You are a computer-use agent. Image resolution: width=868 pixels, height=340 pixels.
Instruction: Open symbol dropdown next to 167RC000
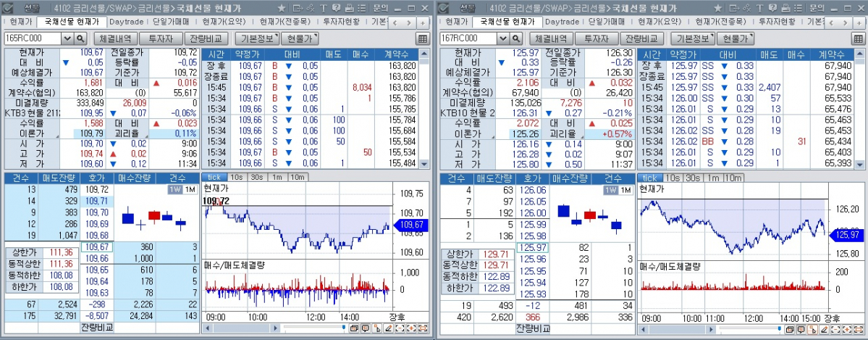pos(502,38)
